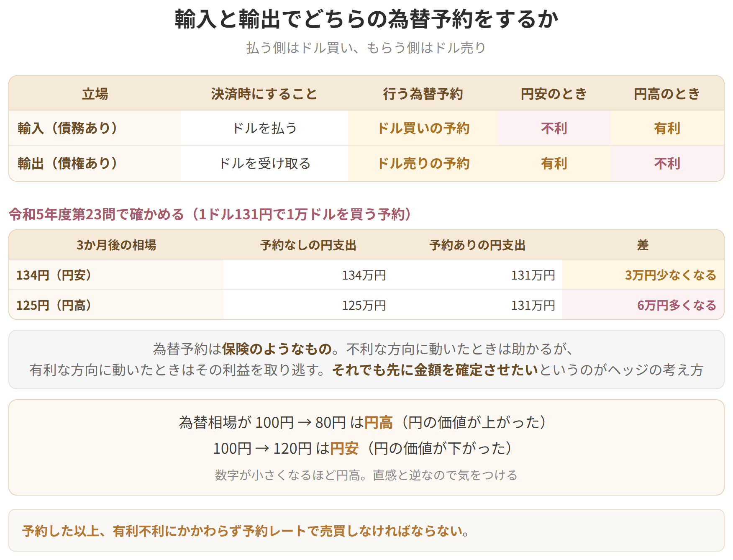Viewport: 733px width, 560px height.
Task: Click the subtitle 払う側はドル買い、もらう側はドル売り
Action: pyautogui.click(x=366, y=48)
